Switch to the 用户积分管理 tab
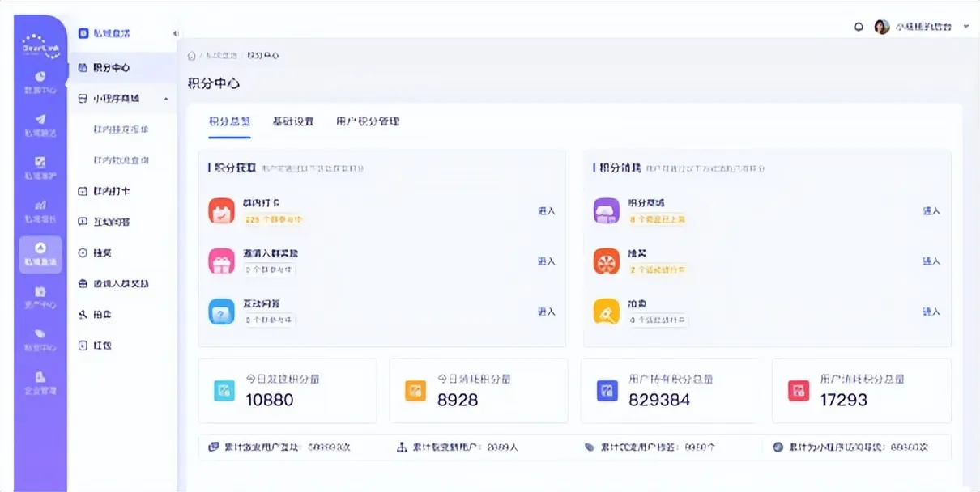This screenshot has height=492, width=980. [368, 121]
